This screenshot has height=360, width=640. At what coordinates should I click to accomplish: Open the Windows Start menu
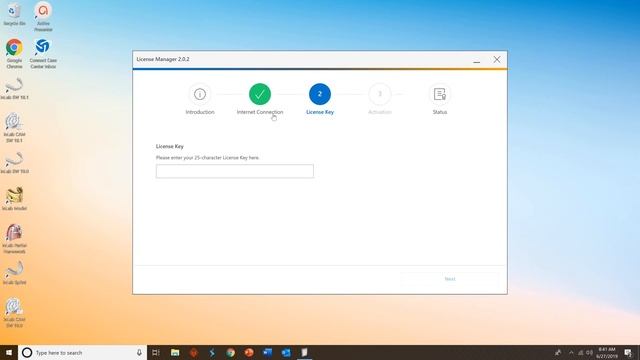9,353
